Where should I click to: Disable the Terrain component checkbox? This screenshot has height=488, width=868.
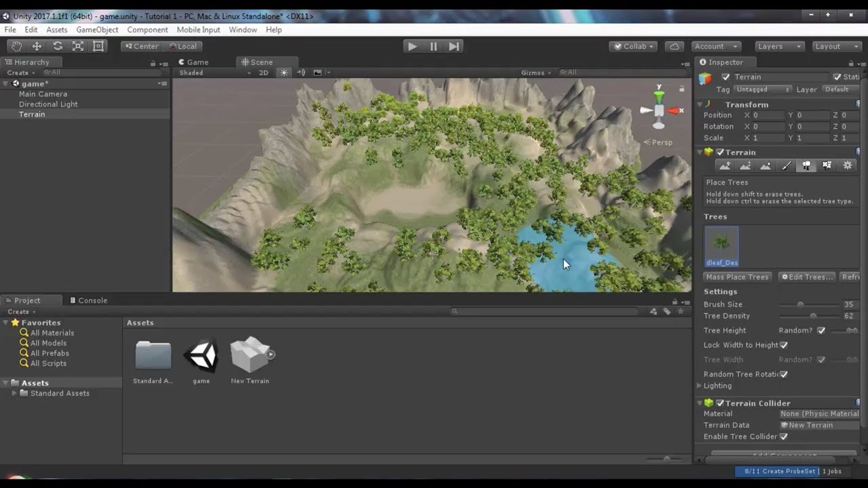720,152
